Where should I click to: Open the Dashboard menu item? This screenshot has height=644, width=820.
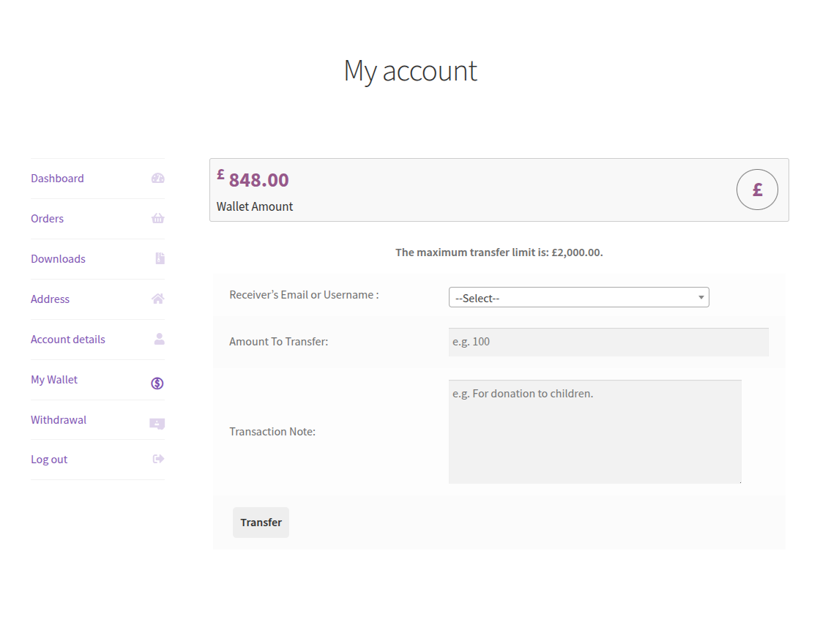(x=57, y=179)
